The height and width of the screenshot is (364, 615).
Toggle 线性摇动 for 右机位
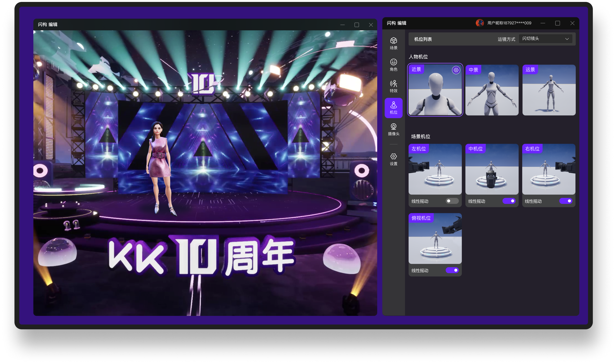566,201
